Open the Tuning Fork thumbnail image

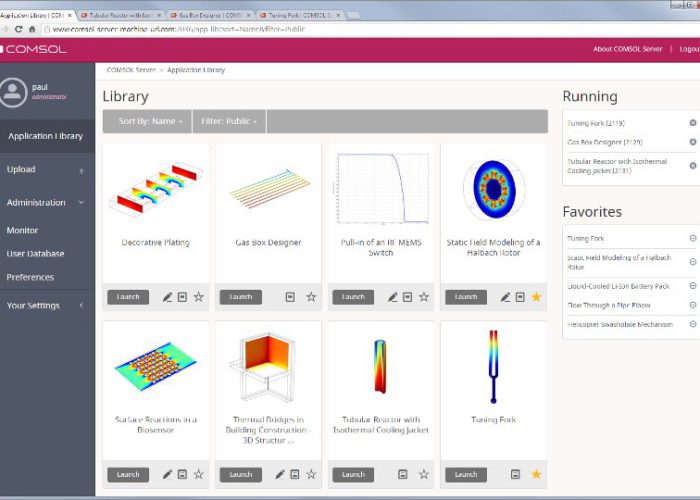point(493,366)
